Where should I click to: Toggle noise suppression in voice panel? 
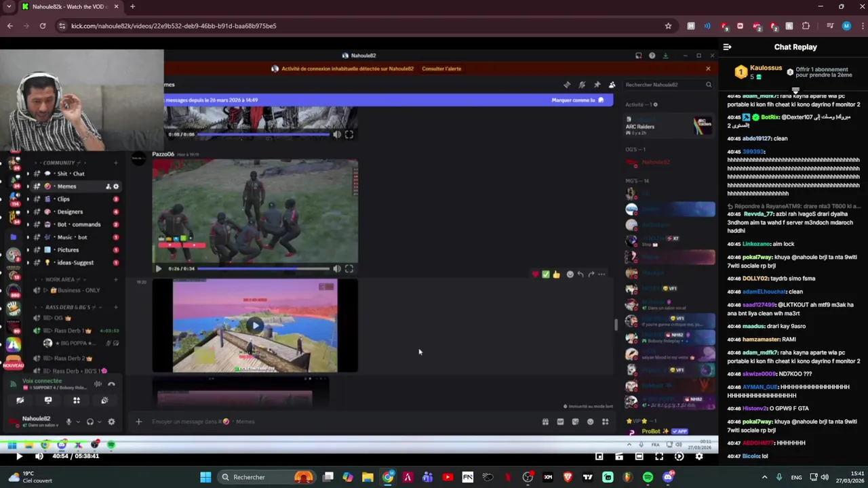pos(98,384)
